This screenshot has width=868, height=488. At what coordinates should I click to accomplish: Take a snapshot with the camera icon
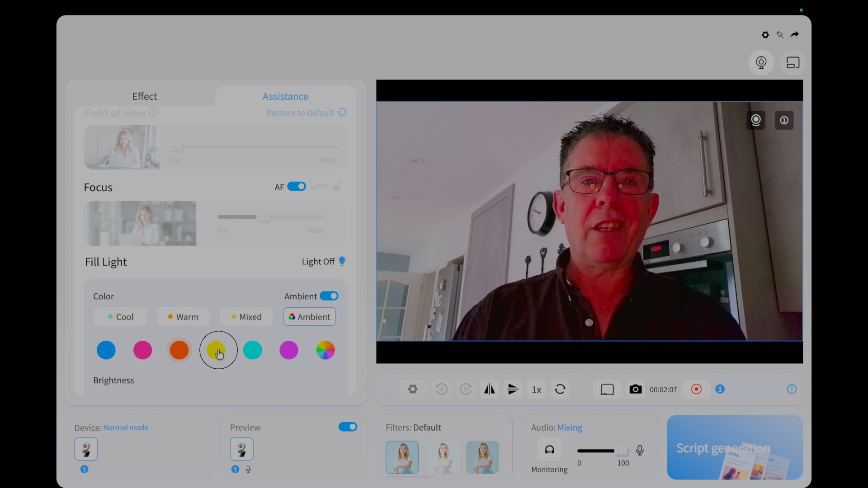[x=636, y=389]
